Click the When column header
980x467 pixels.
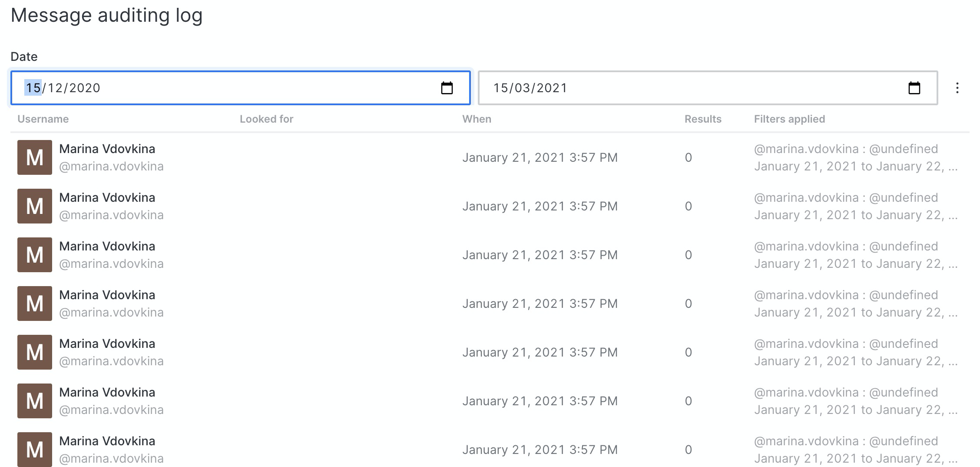[477, 119]
